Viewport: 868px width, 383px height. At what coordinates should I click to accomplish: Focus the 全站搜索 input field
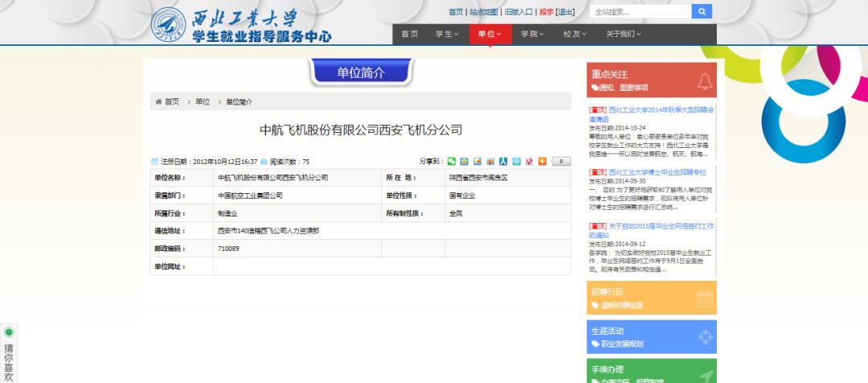point(641,11)
